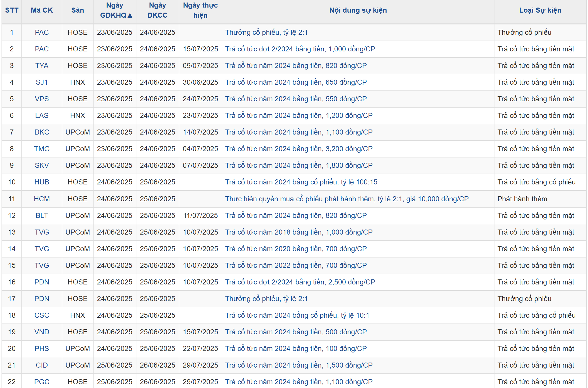Open the CSC stock code link

[42, 315]
